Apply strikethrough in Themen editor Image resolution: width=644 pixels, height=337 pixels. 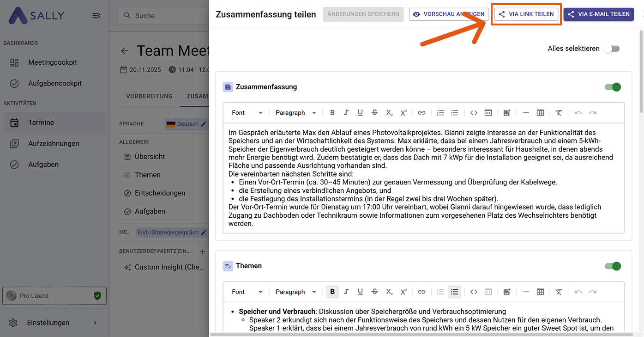click(x=374, y=292)
